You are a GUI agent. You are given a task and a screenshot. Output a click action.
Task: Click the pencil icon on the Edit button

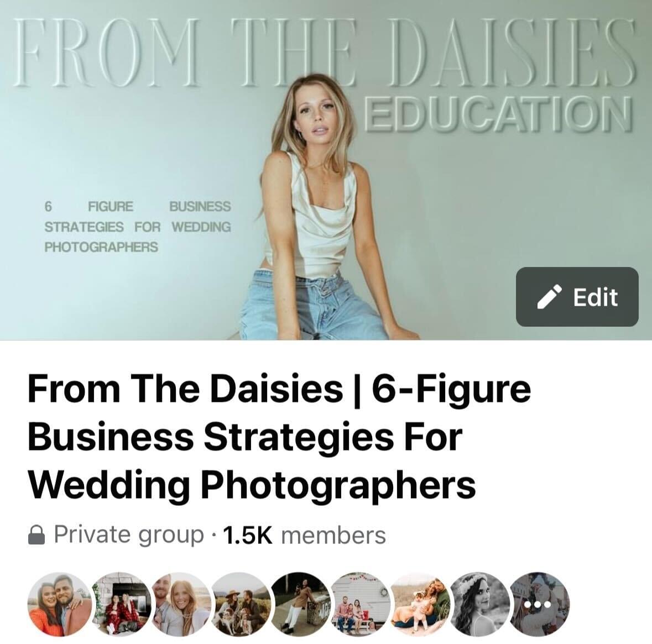(550, 297)
